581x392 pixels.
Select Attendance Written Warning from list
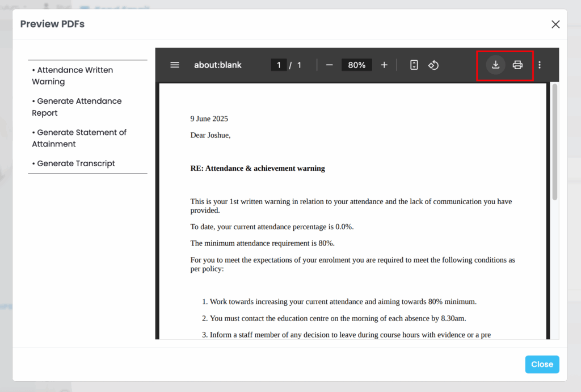pyautogui.click(x=73, y=75)
